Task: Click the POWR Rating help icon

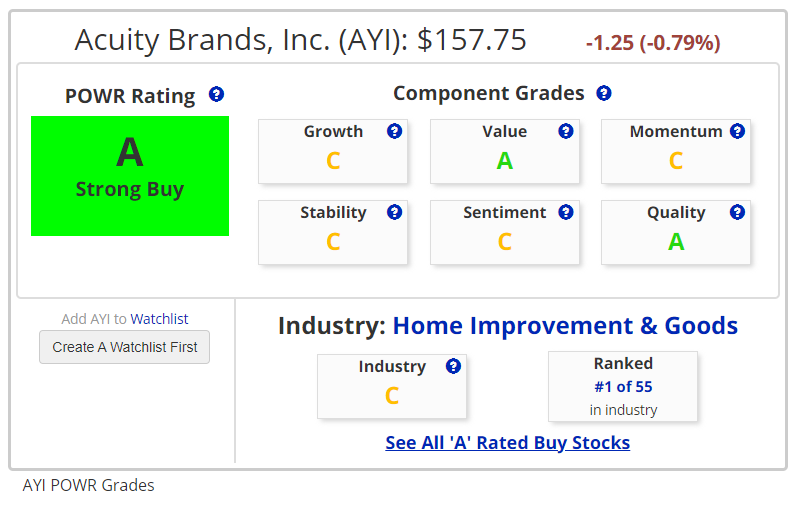Action: (216, 94)
